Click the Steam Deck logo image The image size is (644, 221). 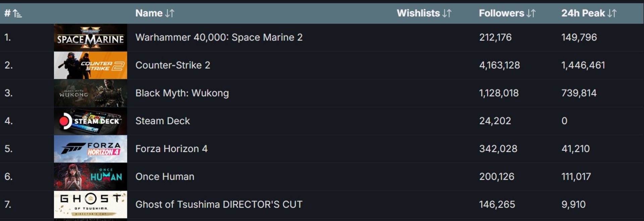point(91,121)
